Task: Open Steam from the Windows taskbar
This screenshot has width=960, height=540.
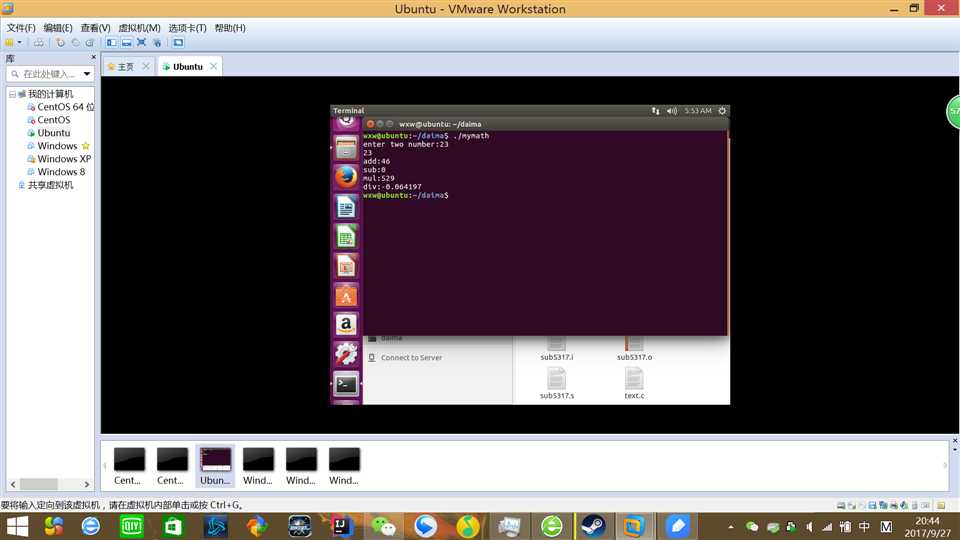Action: [593, 527]
